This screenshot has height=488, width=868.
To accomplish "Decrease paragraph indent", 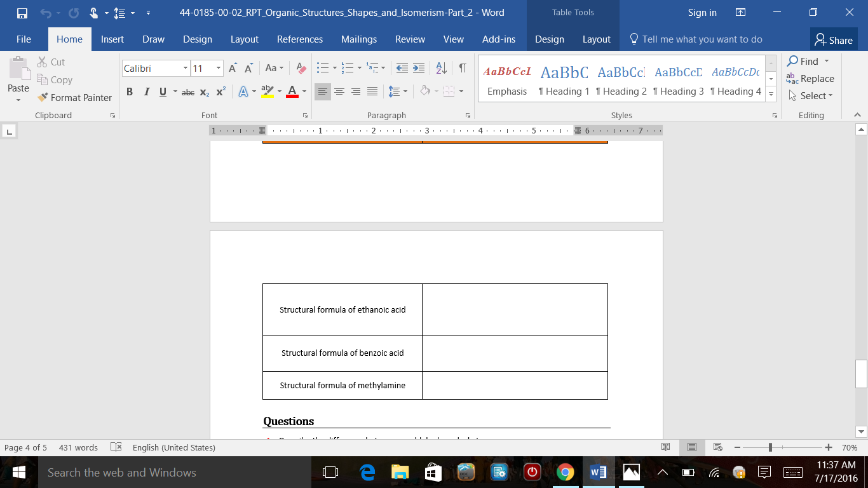I will pyautogui.click(x=402, y=68).
